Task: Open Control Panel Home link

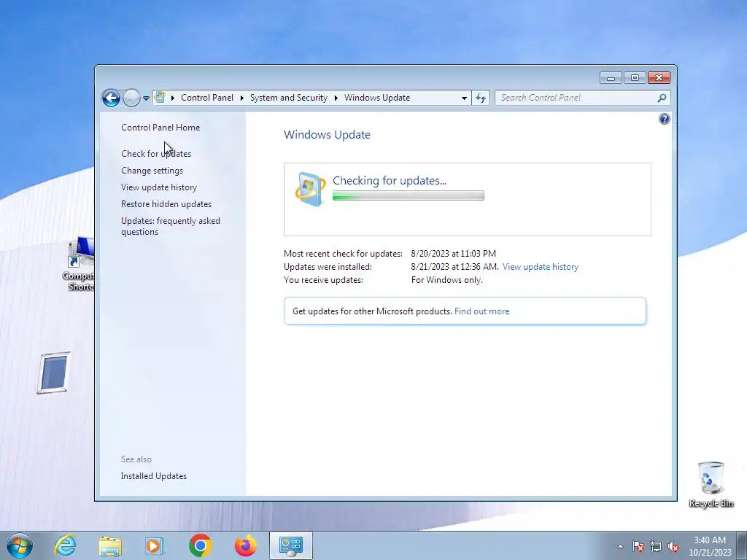Action: 160,127
